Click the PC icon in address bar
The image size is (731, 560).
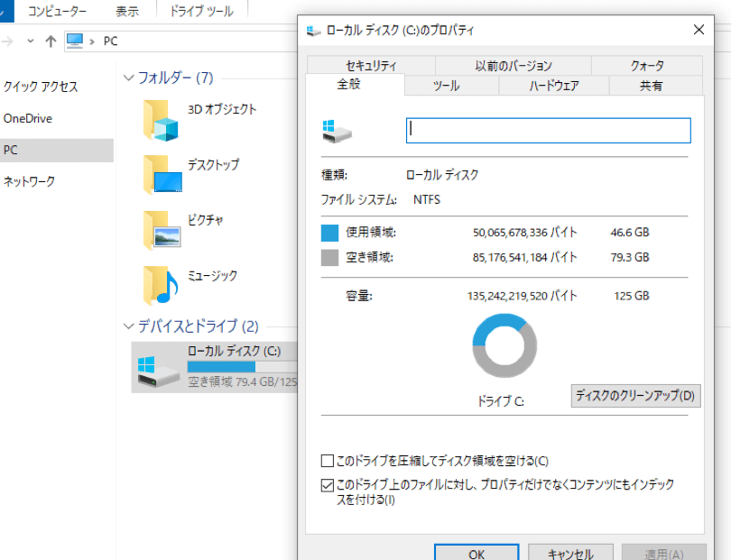click(x=75, y=41)
